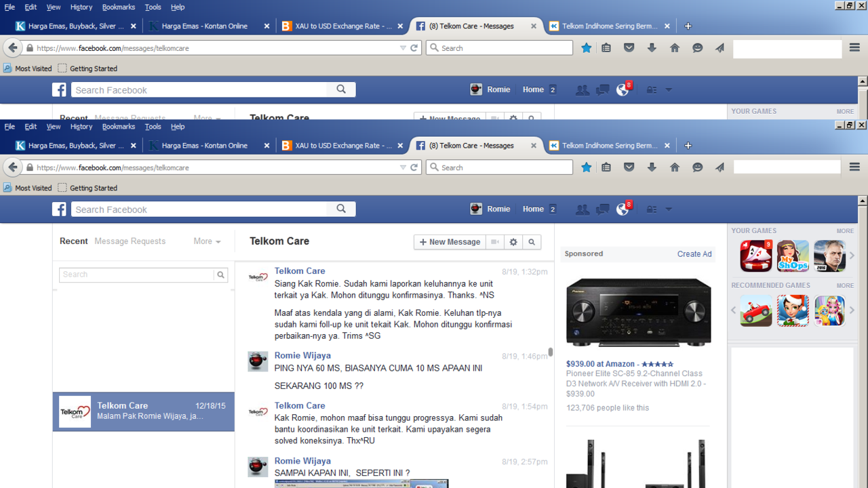Go back using front window's back arrow
Viewport: 868px width, 488px height.
[13, 167]
